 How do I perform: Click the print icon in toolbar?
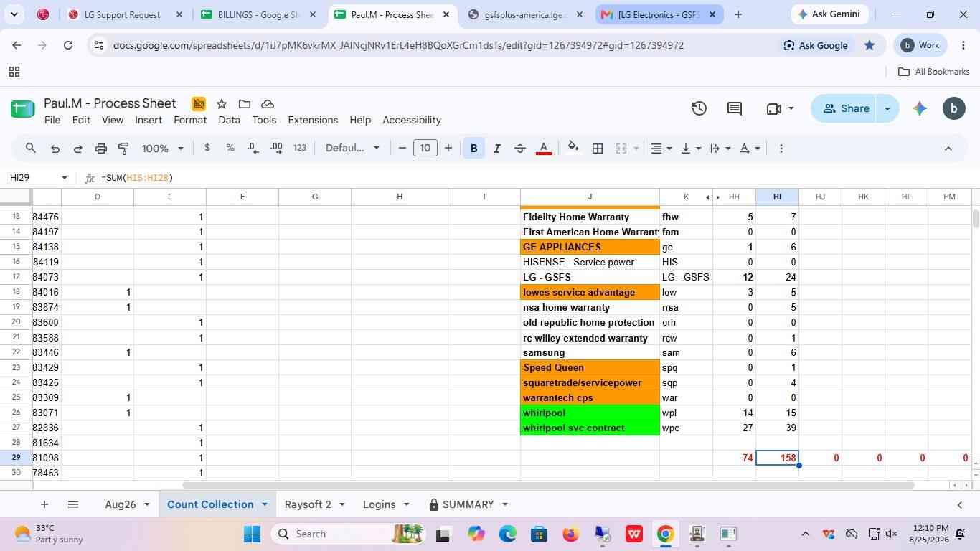click(100, 149)
